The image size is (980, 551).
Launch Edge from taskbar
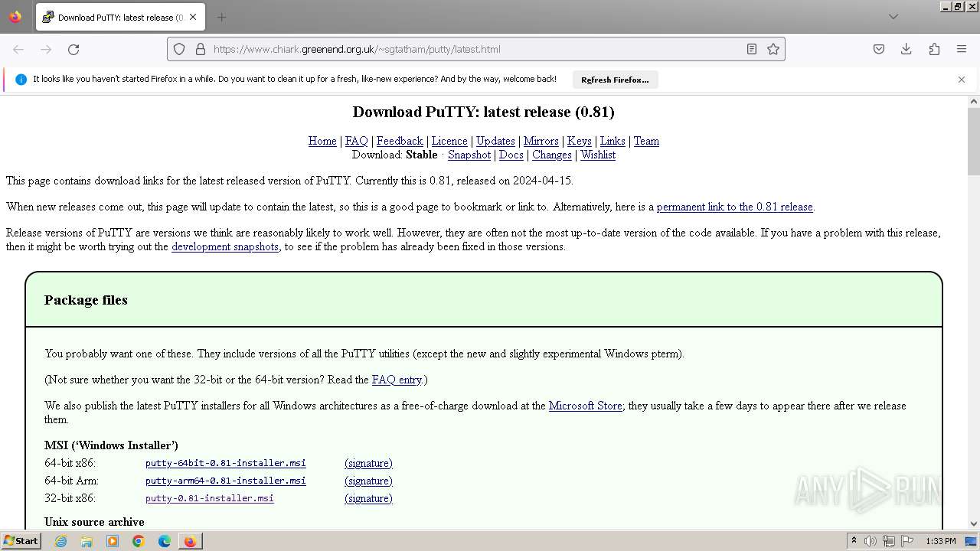point(165,541)
